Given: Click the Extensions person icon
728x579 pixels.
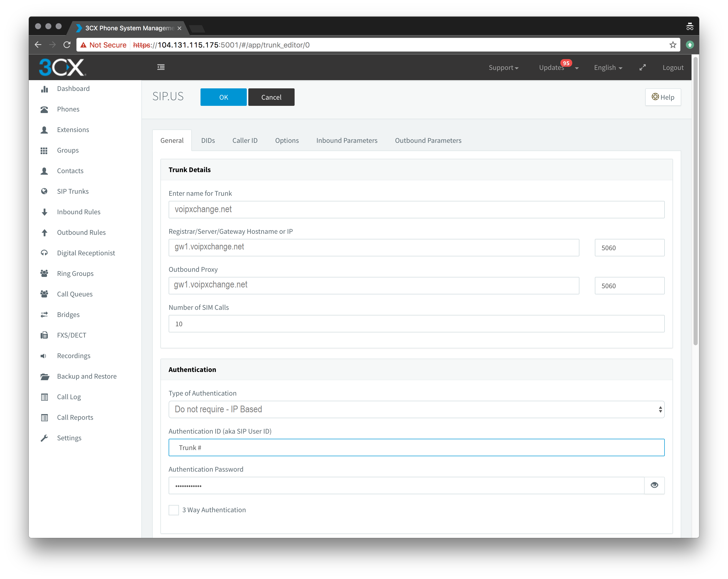Looking at the screenshot, I should pyautogui.click(x=44, y=130).
